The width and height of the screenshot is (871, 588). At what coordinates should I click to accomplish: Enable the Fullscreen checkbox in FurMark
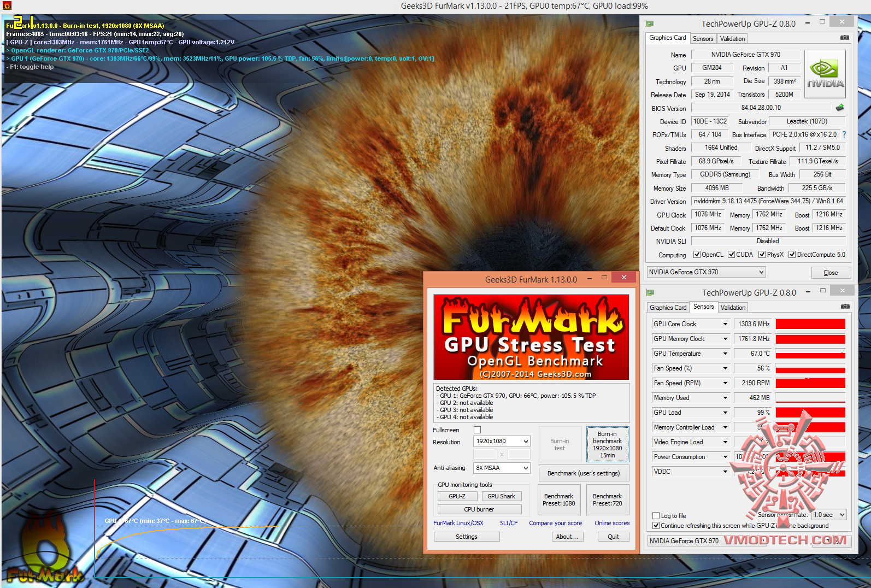477,430
